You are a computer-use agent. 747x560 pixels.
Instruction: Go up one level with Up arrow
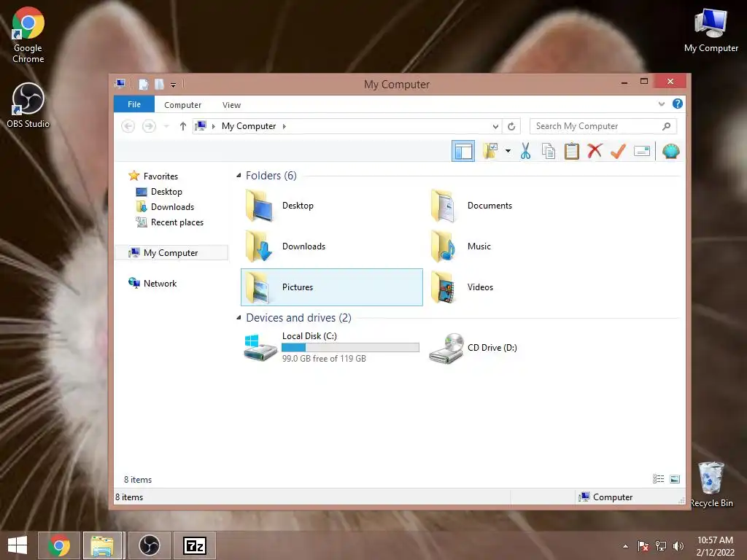pyautogui.click(x=183, y=126)
